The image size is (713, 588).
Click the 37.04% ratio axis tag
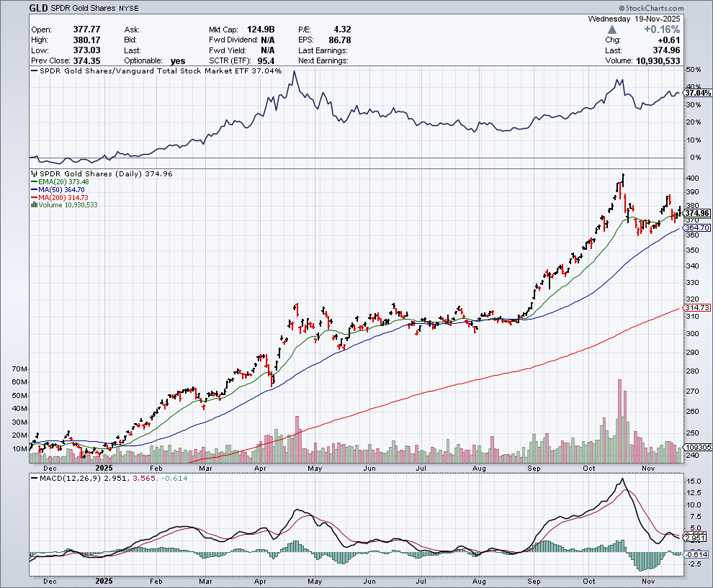[x=697, y=93]
